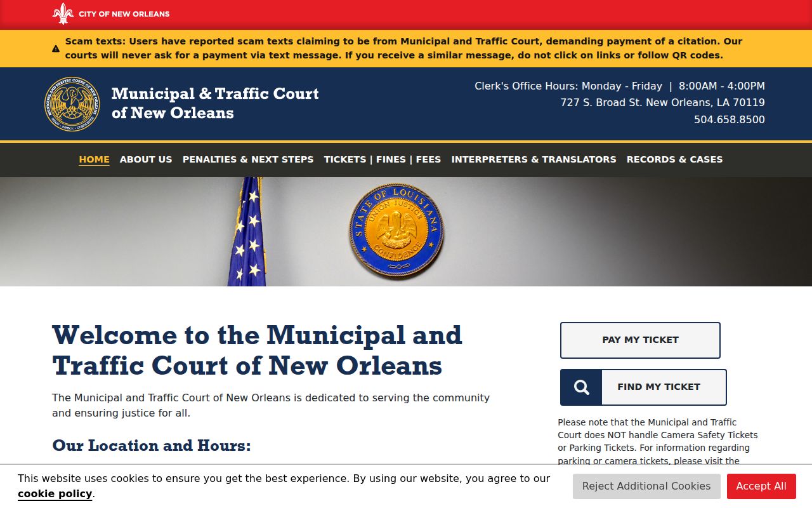Open the About Us menu
Image resolution: width=812 pixels, height=508 pixels.
tap(146, 159)
